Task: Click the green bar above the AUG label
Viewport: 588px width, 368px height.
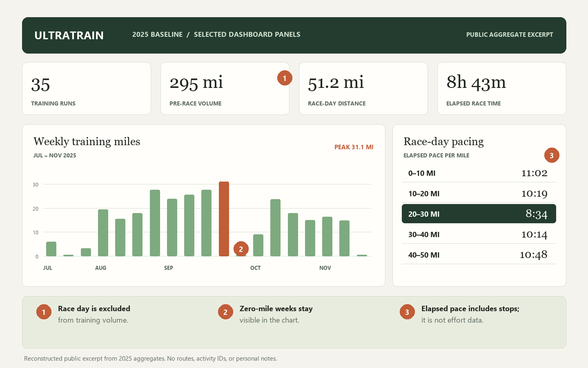Action: [x=103, y=233]
